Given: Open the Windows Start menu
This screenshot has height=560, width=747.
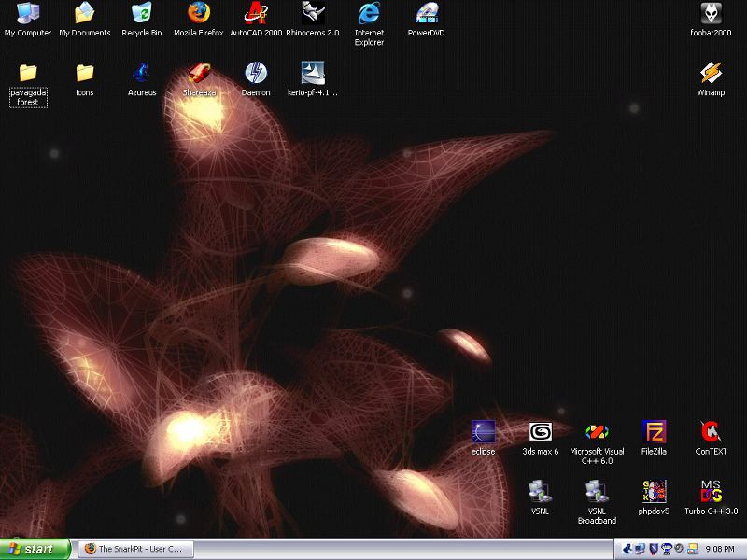Looking at the screenshot, I should click(x=35, y=549).
